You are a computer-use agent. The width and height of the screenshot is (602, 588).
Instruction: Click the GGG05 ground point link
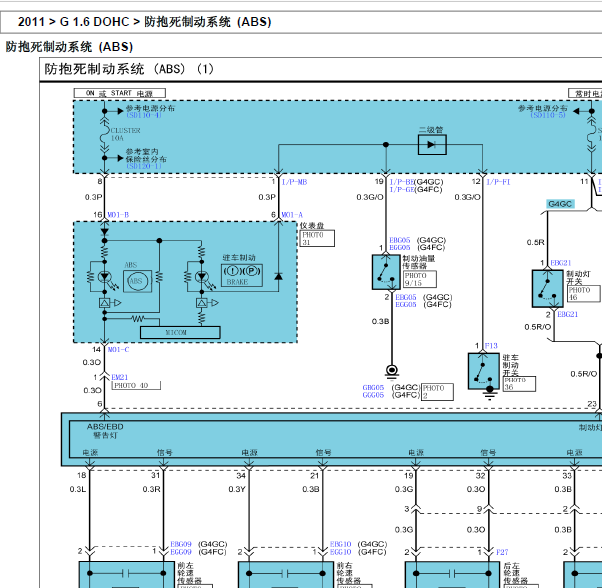(373, 395)
